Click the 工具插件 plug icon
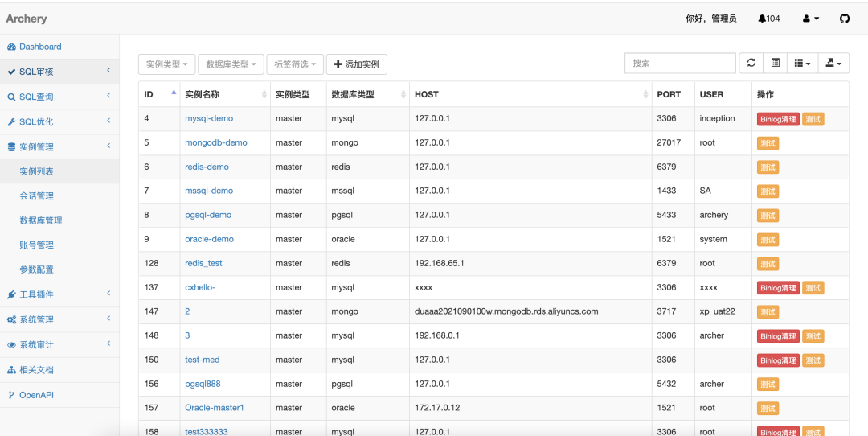The image size is (868, 436). click(11, 294)
